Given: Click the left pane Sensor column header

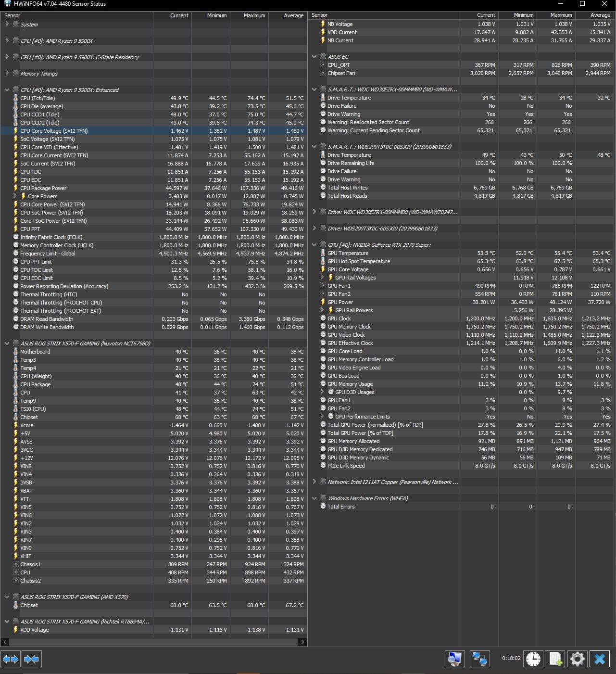Looking at the screenshot, I should (x=77, y=15).
